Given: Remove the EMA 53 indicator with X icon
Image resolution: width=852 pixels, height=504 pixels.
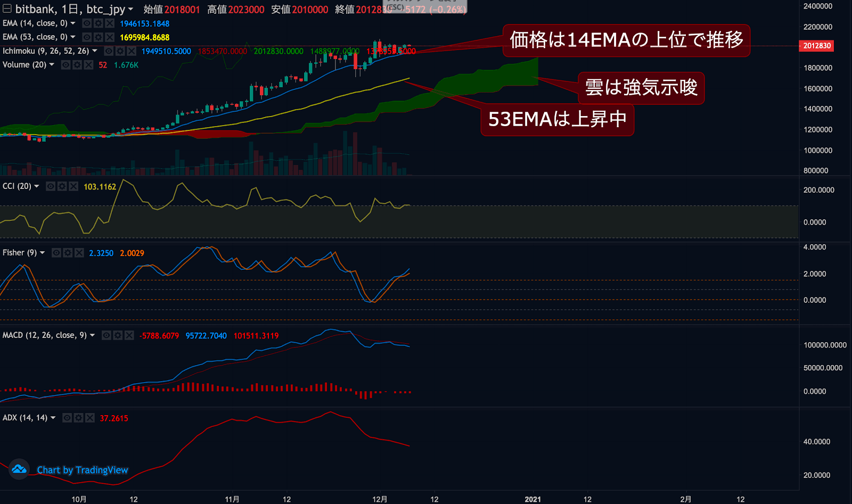Looking at the screenshot, I should click(x=110, y=37).
